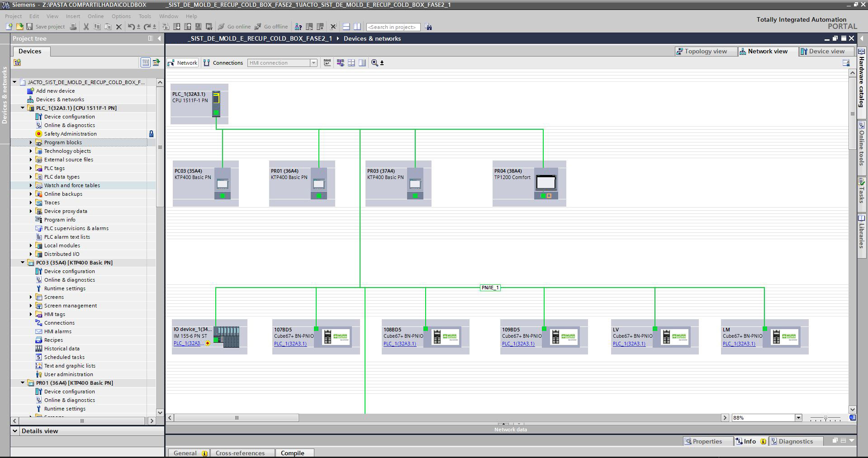The height and width of the screenshot is (458, 868).
Task: Open Safety Administration in project tree
Action: pos(70,134)
